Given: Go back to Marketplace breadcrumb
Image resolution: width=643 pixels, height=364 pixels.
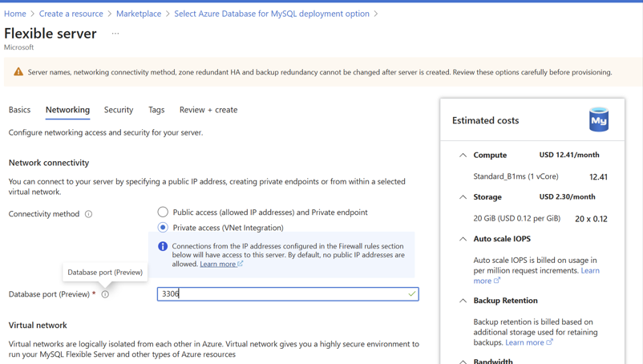Looking at the screenshot, I should point(139,14).
